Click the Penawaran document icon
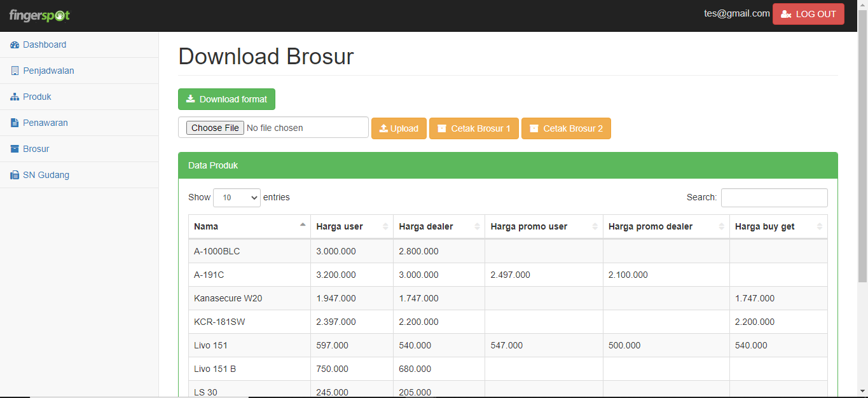 click(x=15, y=123)
